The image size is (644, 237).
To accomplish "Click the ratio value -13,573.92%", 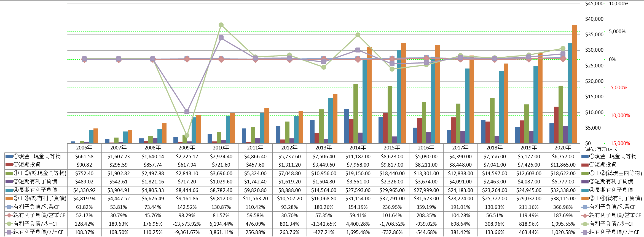I will click(187, 224).
